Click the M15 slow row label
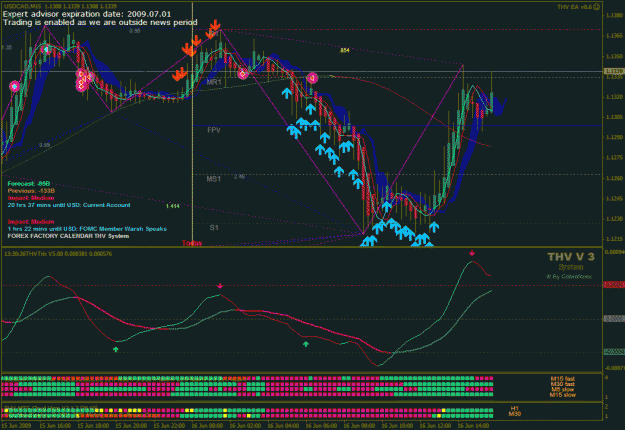Image resolution: width=625 pixels, height=430 pixels. 563,395
